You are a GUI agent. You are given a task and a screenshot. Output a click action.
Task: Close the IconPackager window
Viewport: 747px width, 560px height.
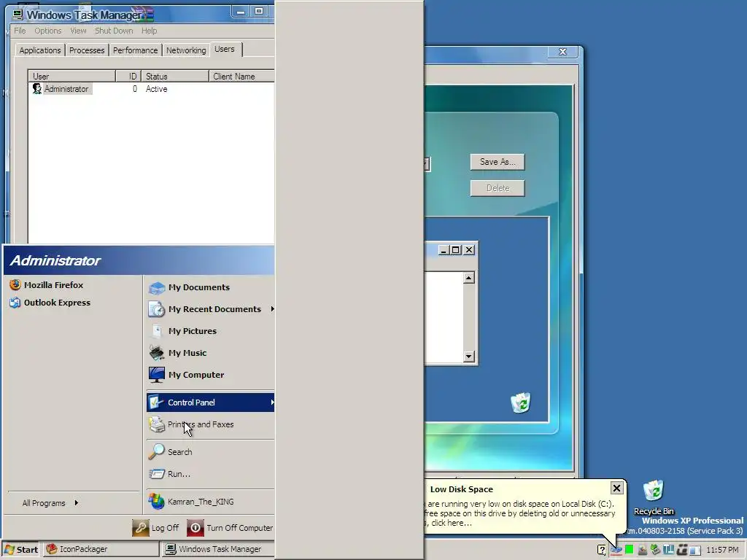(x=562, y=52)
